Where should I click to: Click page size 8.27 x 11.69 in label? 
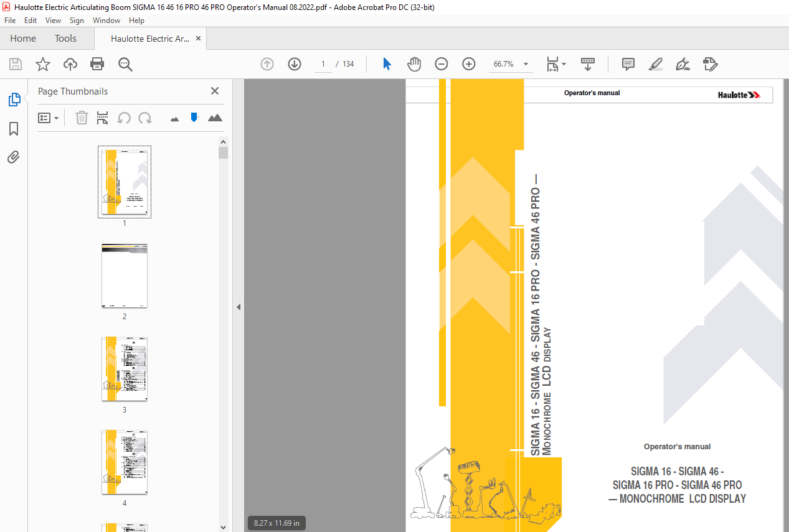pos(276,523)
